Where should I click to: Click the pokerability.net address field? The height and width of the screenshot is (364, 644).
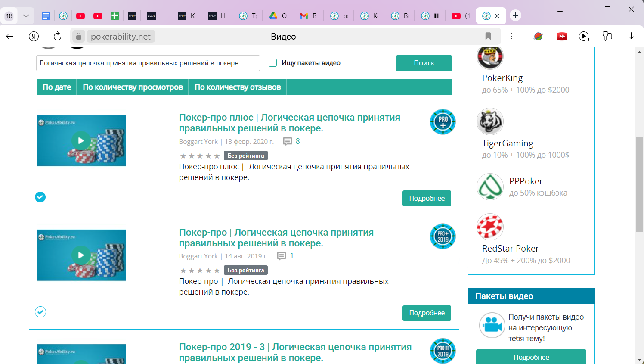tap(121, 37)
